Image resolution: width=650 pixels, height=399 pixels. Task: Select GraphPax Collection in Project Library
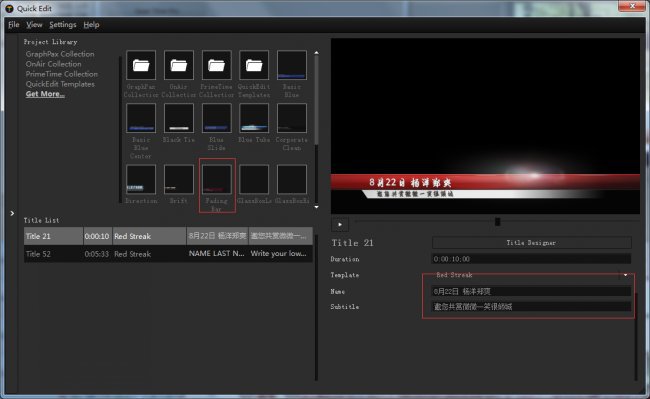[60, 54]
